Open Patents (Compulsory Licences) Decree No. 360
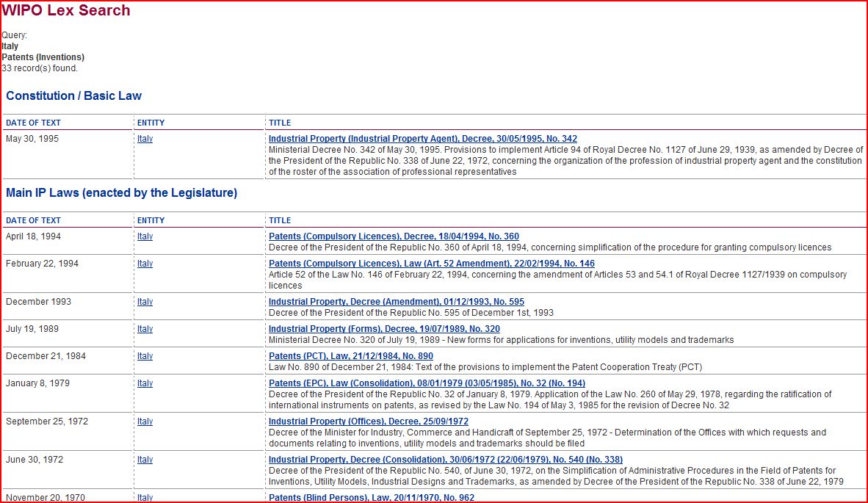The width and height of the screenshot is (868, 503). 394,236
